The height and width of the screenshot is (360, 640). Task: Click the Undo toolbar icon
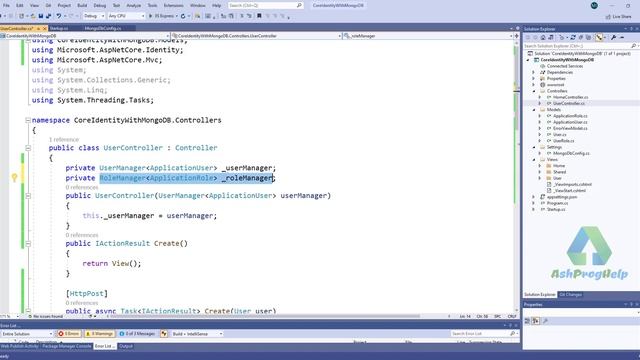point(59,16)
